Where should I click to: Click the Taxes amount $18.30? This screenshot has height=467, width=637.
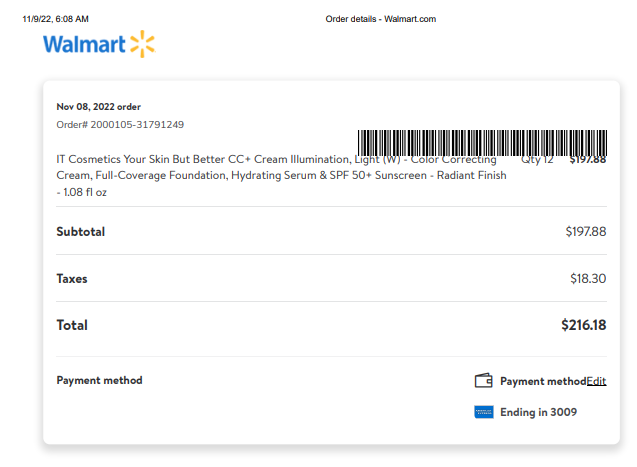click(x=588, y=279)
